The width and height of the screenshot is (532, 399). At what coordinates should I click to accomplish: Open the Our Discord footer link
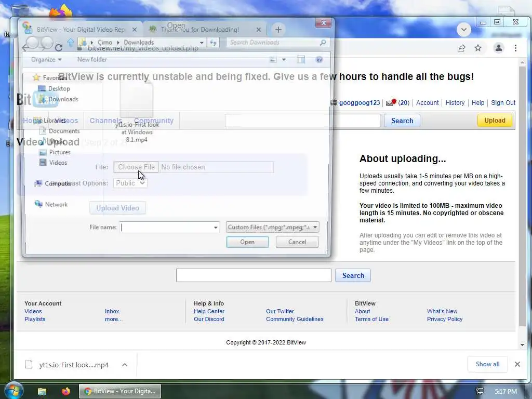[x=209, y=319]
